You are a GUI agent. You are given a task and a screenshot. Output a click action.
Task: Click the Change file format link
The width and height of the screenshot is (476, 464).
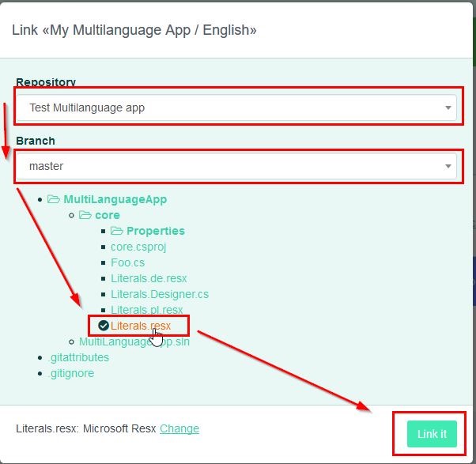(179, 428)
